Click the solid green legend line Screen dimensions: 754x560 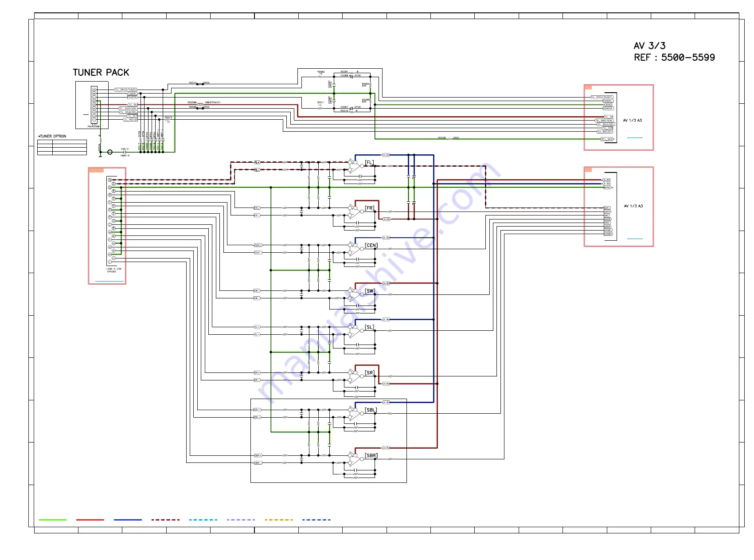tap(53, 520)
